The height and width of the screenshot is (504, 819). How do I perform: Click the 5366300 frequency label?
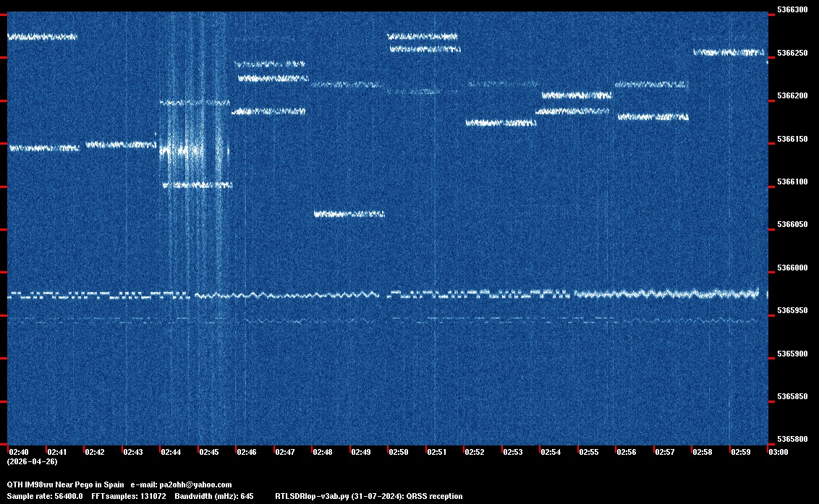click(792, 10)
